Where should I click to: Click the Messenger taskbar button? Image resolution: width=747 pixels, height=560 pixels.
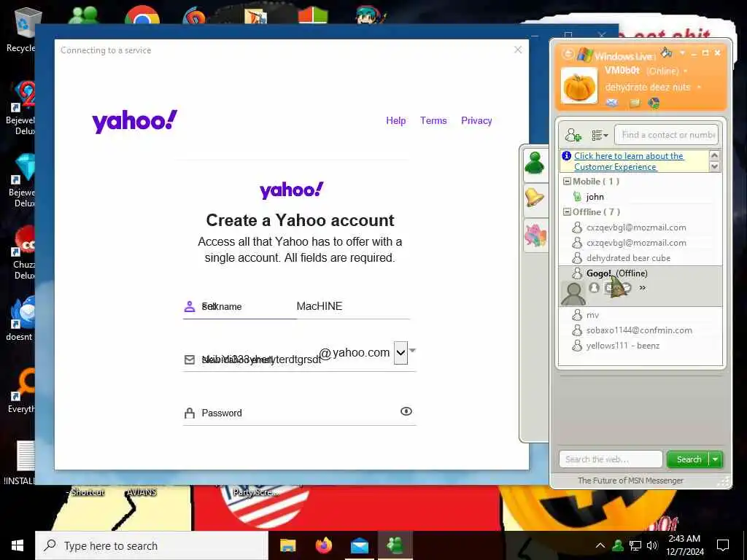395,545
